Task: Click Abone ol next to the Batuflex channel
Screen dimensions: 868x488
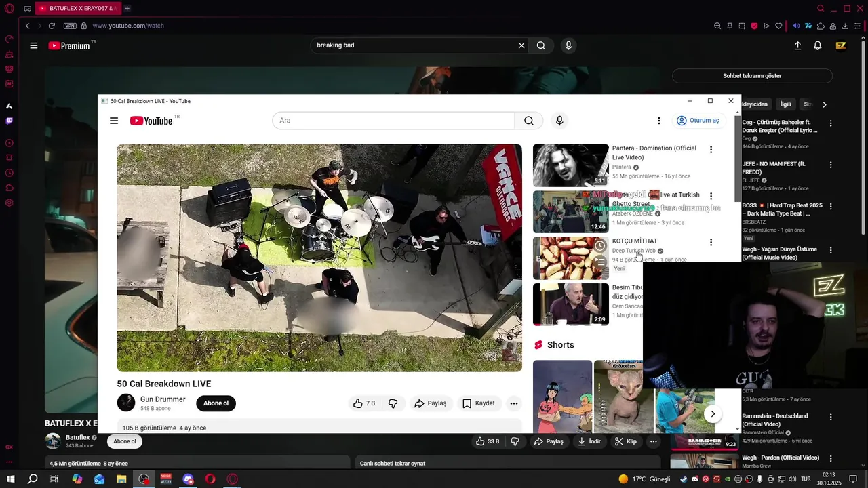Action: pyautogui.click(x=125, y=441)
